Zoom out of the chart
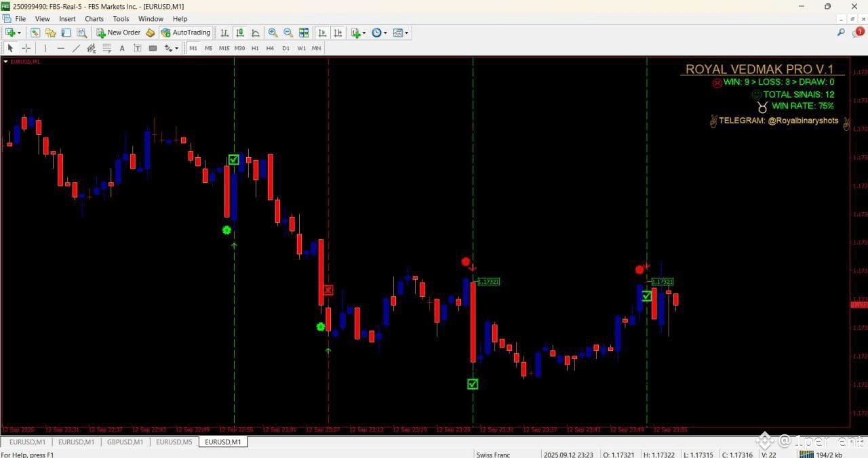Image resolution: width=868 pixels, height=458 pixels. (x=288, y=33)
